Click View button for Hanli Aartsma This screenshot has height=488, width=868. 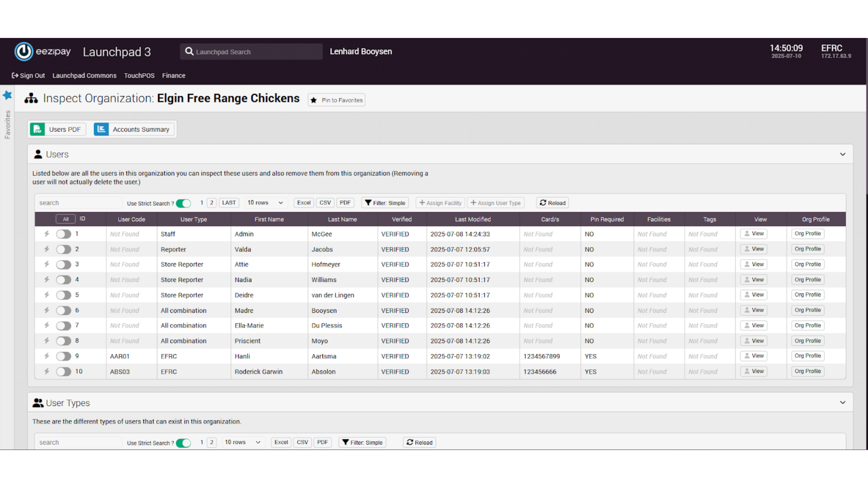pos(754,356)
